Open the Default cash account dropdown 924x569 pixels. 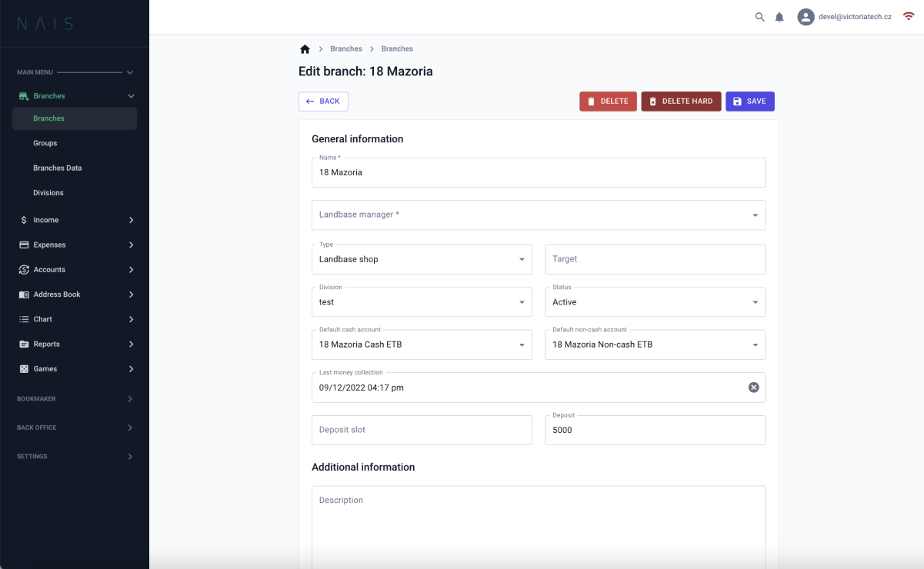(422, 344)
